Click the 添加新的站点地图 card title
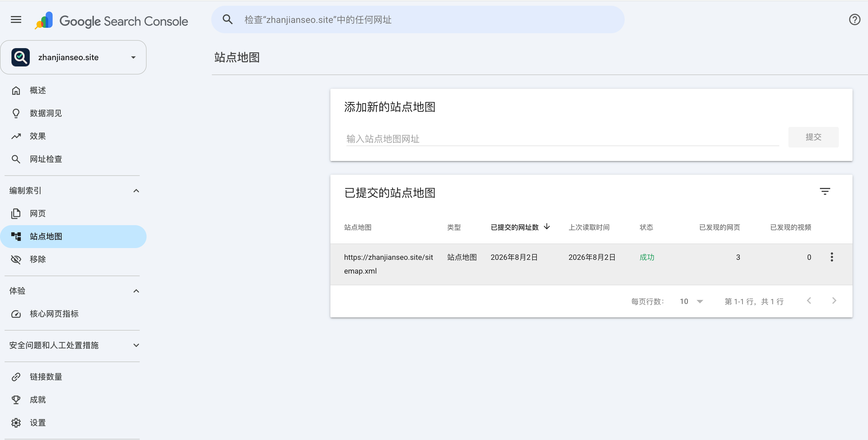The width and height of the screenshot is (868, 440). coord(390,107)
